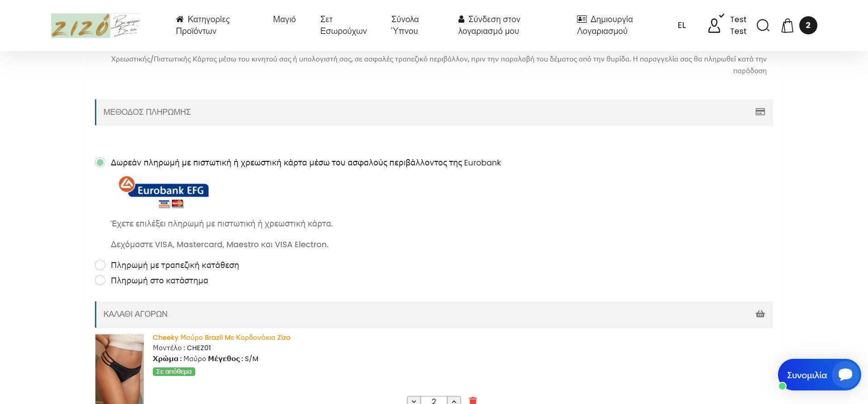Go to Δημιουργία Λογαριασμού page
Viewport: 868px width, 404px height.
tap(604, 25)
